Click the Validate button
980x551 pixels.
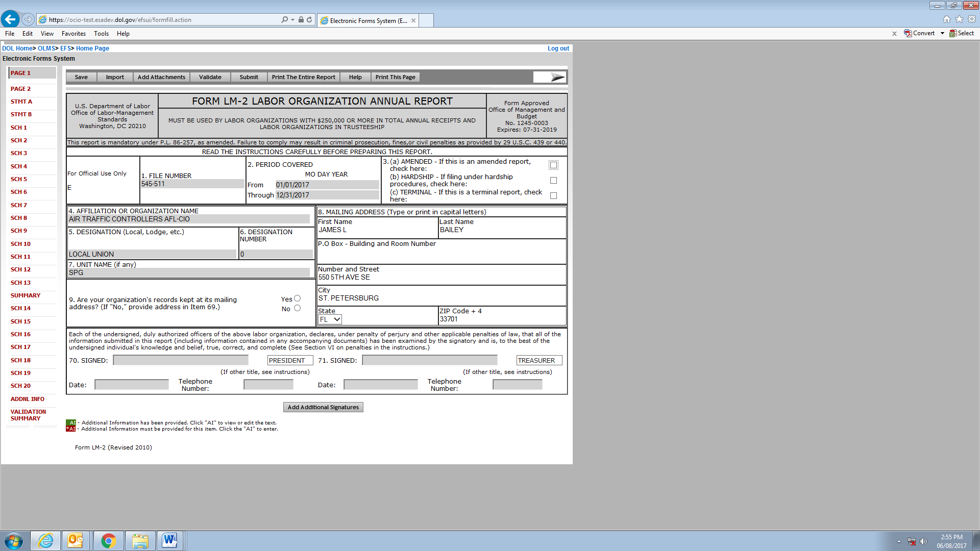pos(210,77)
